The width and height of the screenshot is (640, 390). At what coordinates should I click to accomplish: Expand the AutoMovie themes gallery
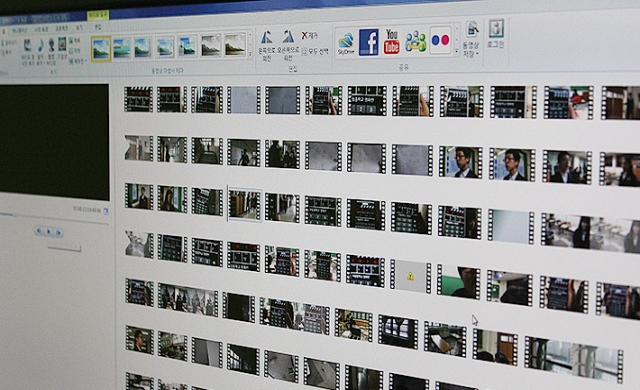click(x=250, y=53)
